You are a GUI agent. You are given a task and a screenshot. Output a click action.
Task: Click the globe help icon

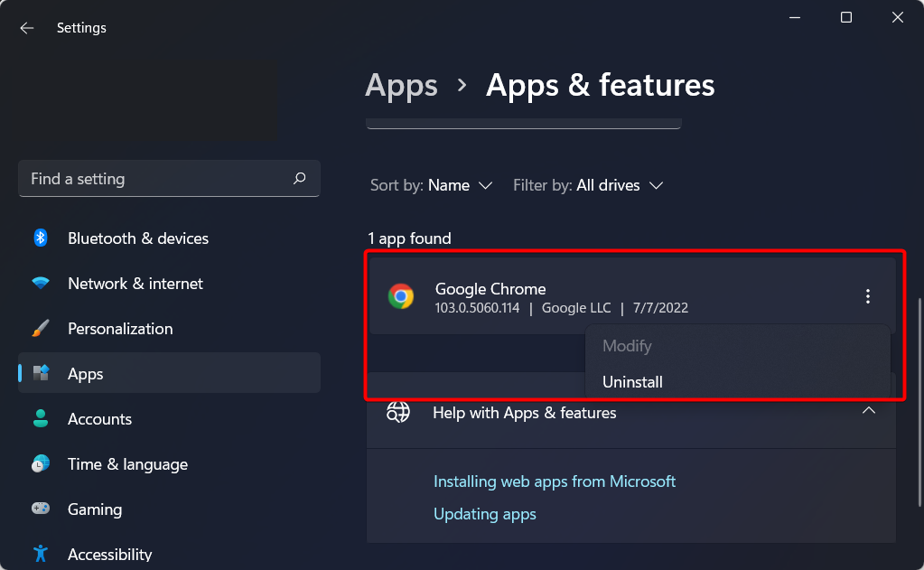click(398, 411)
